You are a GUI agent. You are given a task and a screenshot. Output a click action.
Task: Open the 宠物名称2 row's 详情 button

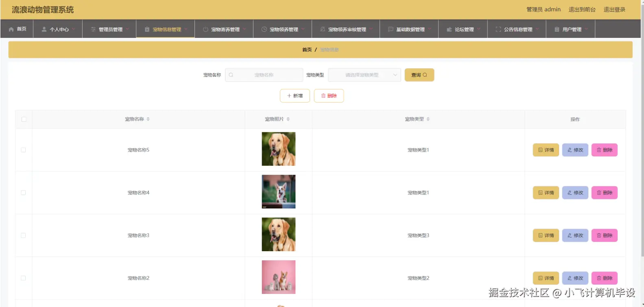point(546,278)
